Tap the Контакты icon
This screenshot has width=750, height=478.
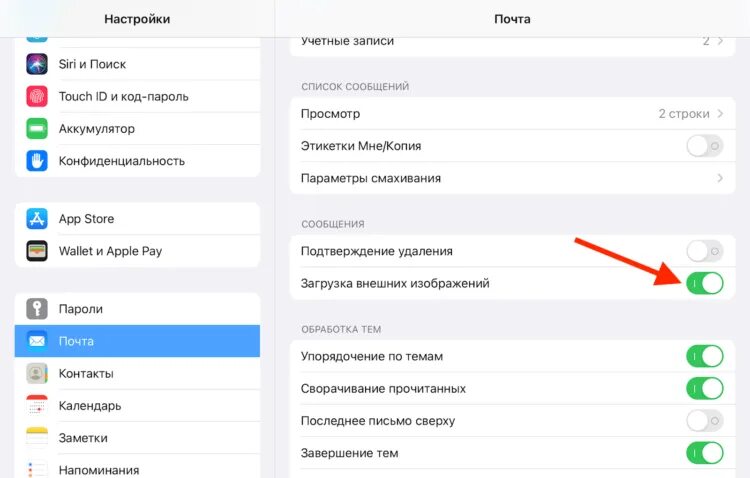pos(38,374)
